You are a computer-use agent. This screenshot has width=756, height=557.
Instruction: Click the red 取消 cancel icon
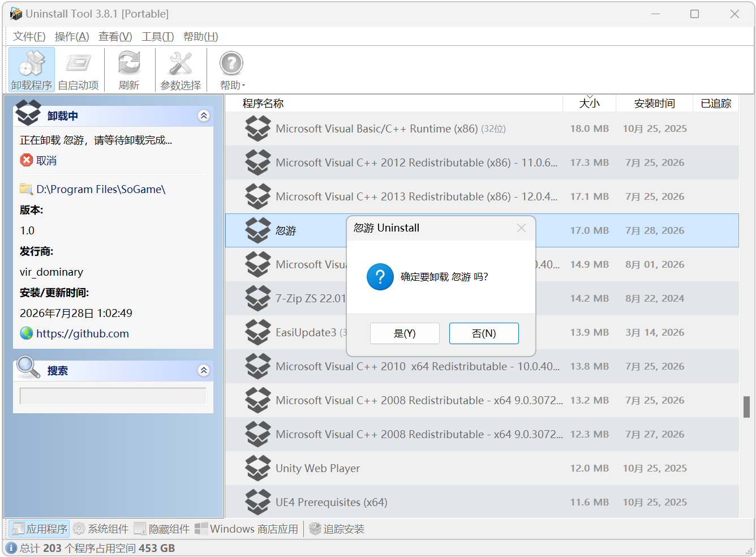[x=27, y=160]
